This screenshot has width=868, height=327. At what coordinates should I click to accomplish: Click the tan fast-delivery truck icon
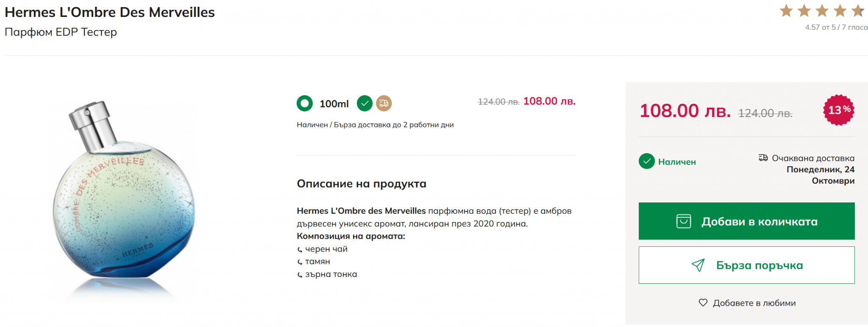pyautogui.click(x=384, y=103)
